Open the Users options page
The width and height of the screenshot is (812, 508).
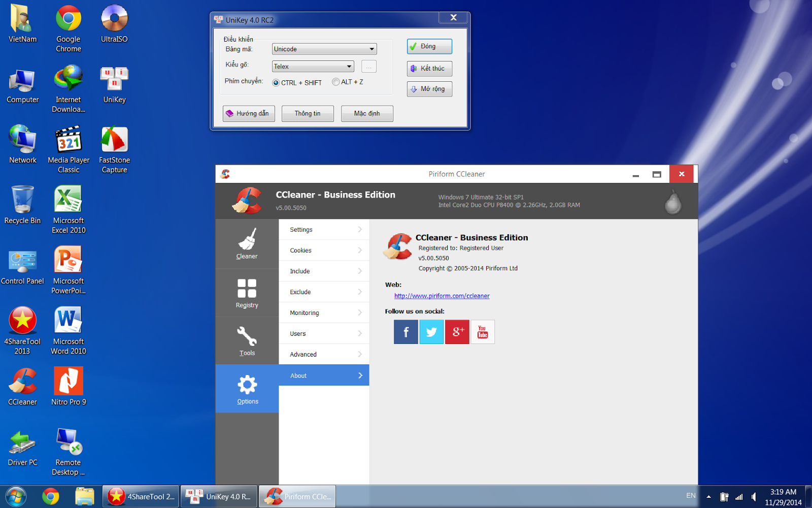[x=324, y=334]
